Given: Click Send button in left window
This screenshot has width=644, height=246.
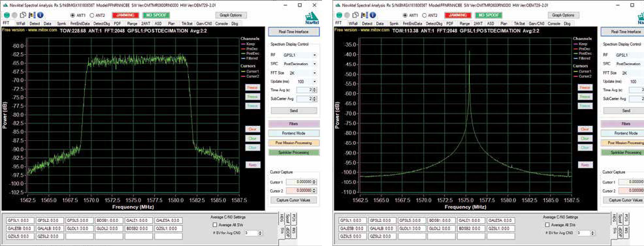Looking at the screenshot, I should (x=294, y=111).
